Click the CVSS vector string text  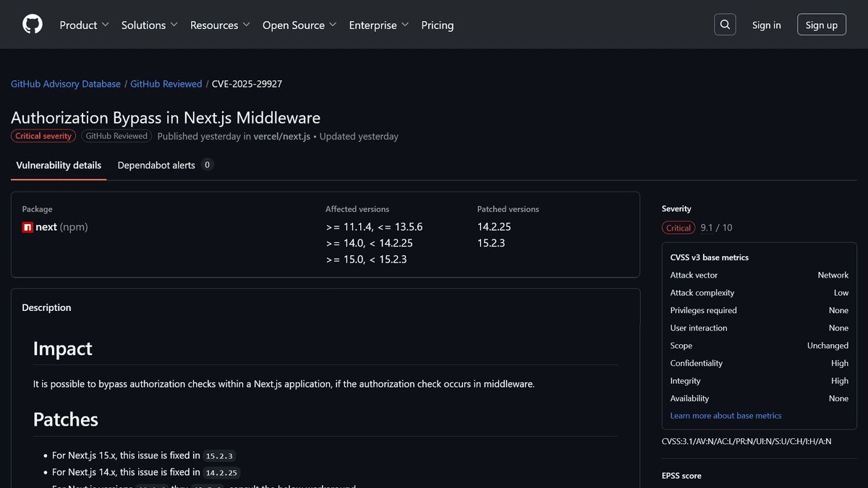pos(746,441)
